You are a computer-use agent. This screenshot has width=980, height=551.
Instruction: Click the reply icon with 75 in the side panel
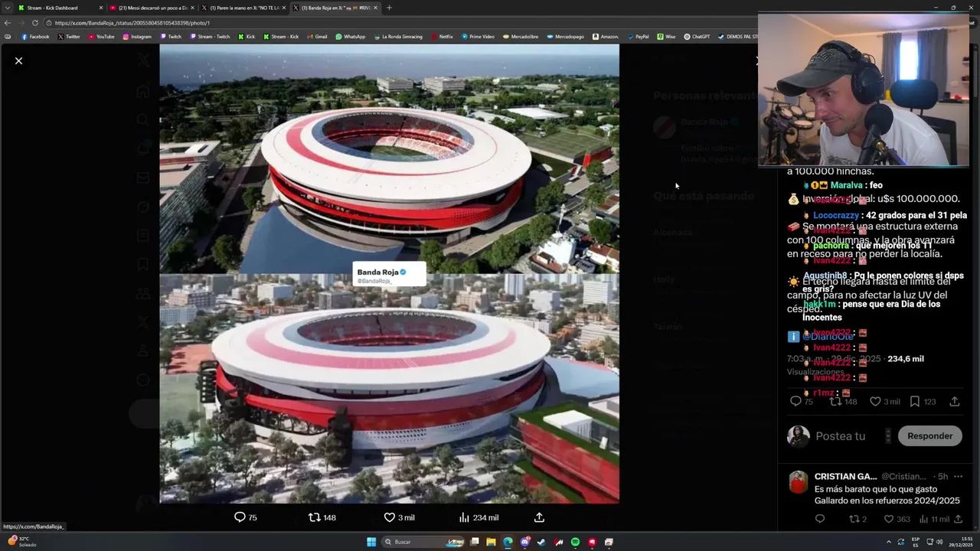click(795, 401)
